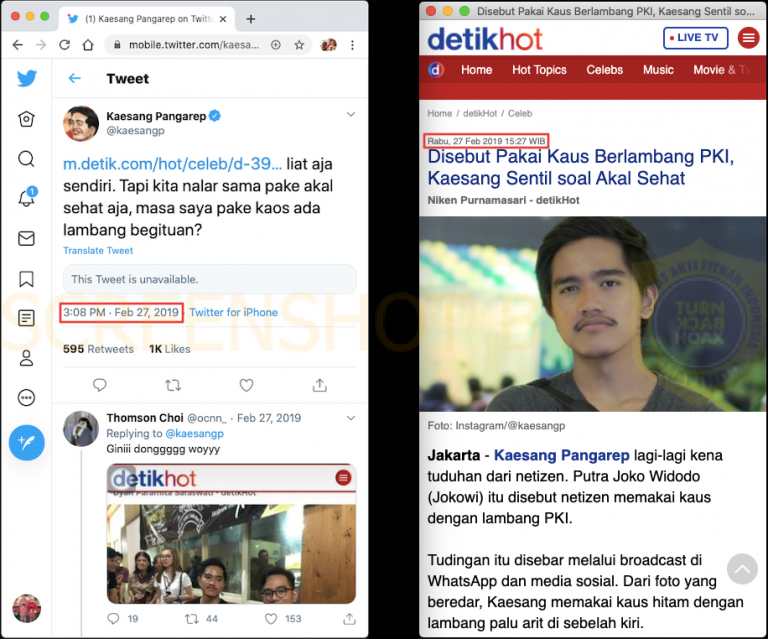The image size is (768, 639).
Task: Click LIVE TV button on detikhot
Action: (x=696, y=38)
